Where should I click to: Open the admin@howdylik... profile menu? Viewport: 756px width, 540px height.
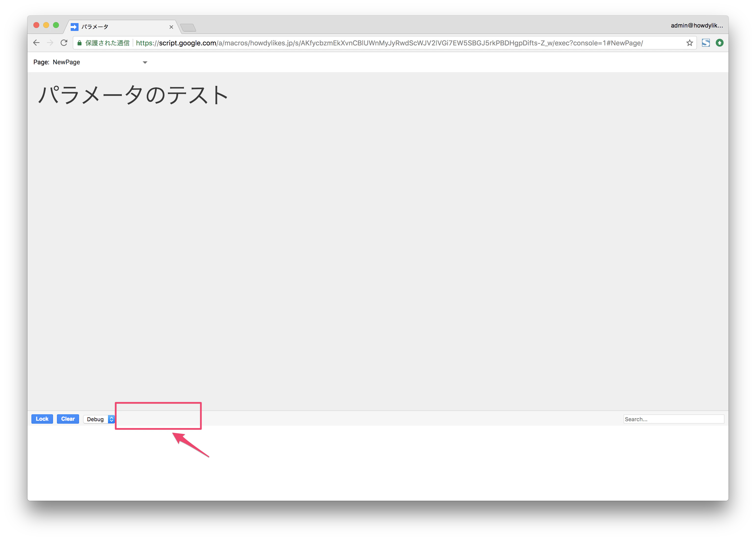[x=697, y=25]
